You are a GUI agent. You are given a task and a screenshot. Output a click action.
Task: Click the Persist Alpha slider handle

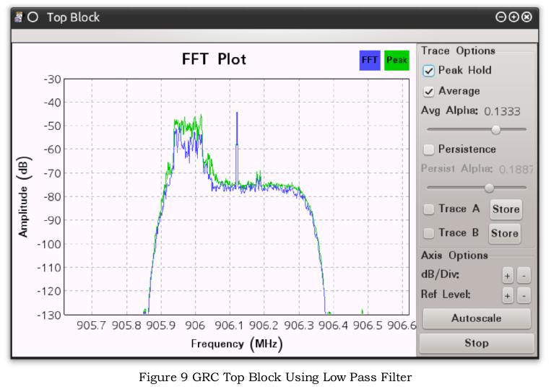click(x=489, y=188)
